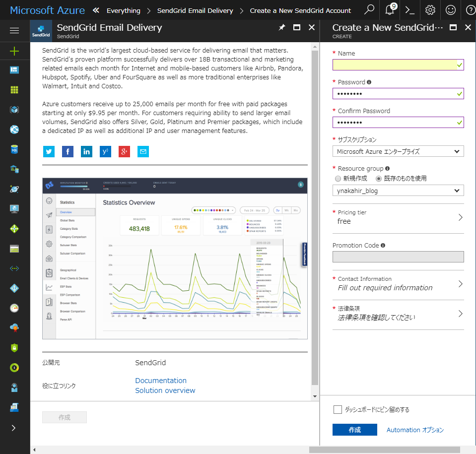Viewport: 476px width, 454px height.
Task: Share via email envelope icon
Action: point(143,152)
